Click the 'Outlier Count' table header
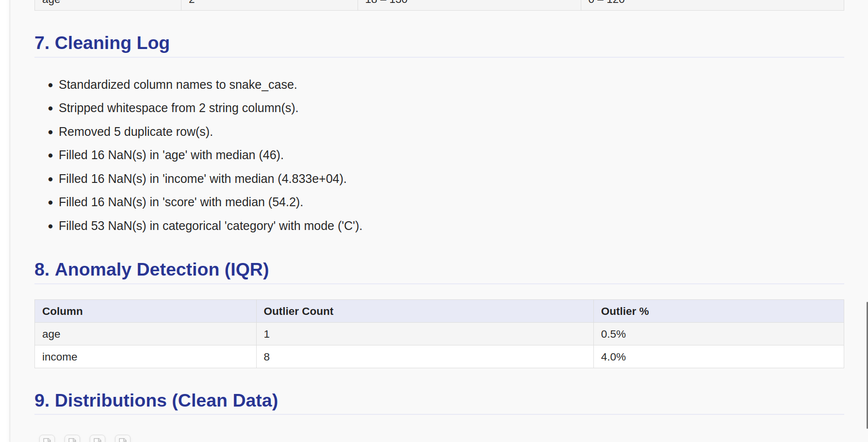The height and width of the screenshot is (442, 868). click(425, 311)
